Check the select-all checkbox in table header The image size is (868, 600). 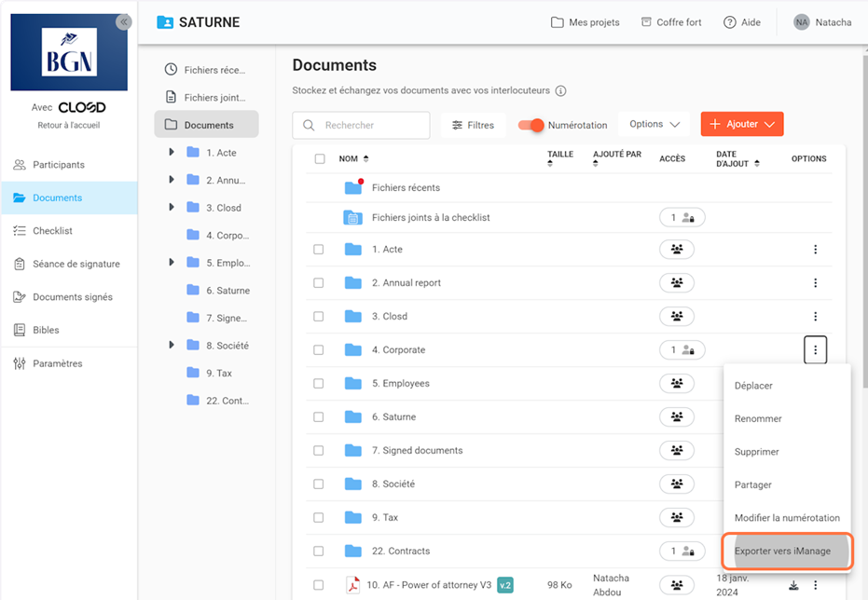click(x=320, y=159)
